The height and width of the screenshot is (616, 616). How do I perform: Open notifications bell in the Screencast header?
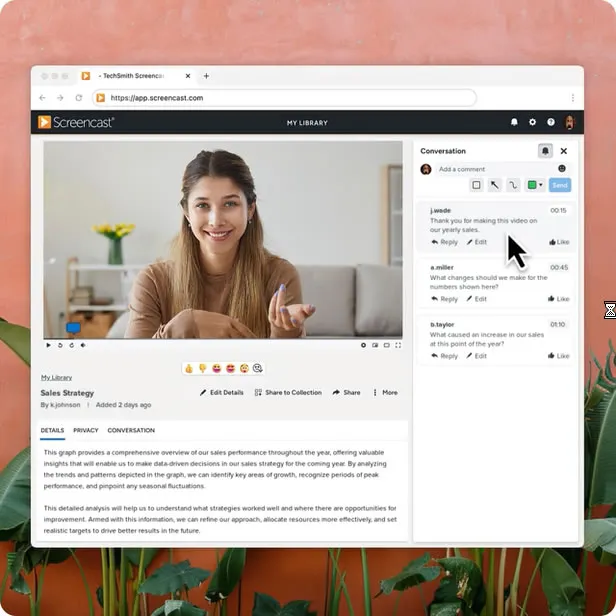tap(514, 122)
